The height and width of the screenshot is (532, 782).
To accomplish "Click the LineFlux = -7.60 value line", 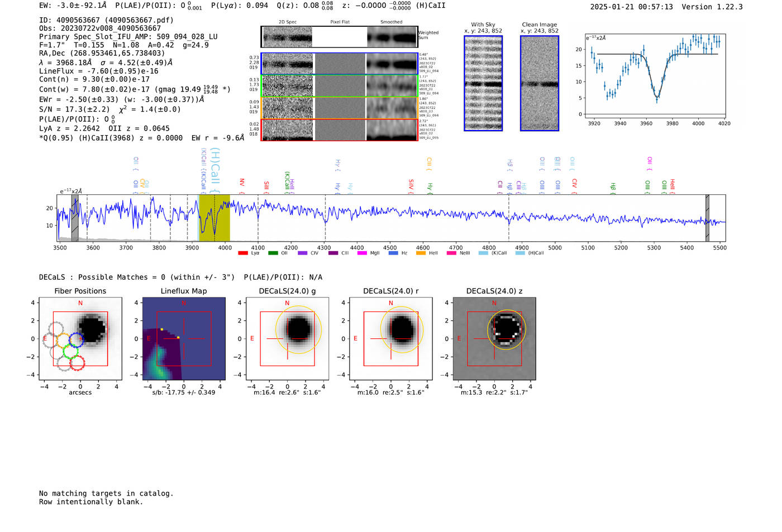I will pos(99,71).
